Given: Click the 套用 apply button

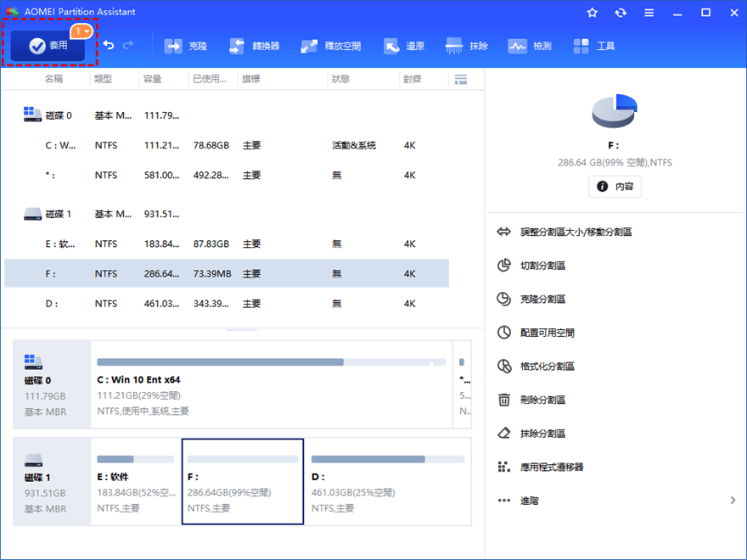Looking at the screenshot, I should [48, 45].
